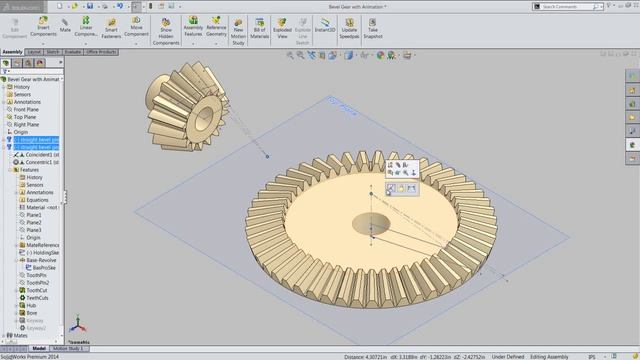Click the small gear in the viewport

(187, 107)
